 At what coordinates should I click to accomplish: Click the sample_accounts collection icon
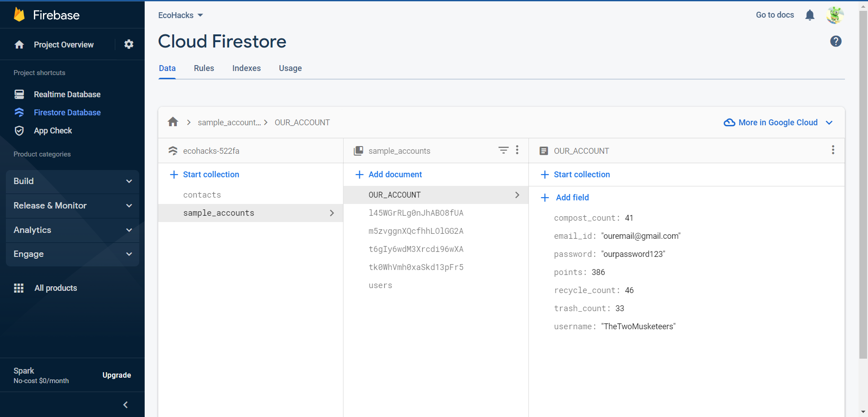[359, 151]
